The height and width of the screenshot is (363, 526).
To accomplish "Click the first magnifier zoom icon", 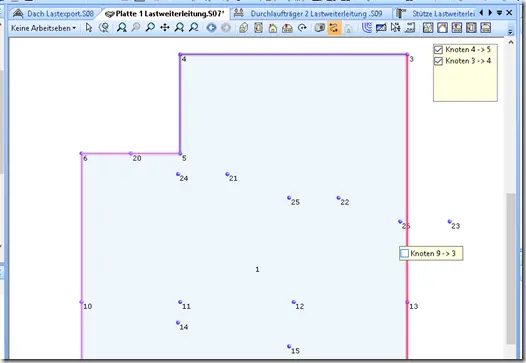I will (122, 28).
